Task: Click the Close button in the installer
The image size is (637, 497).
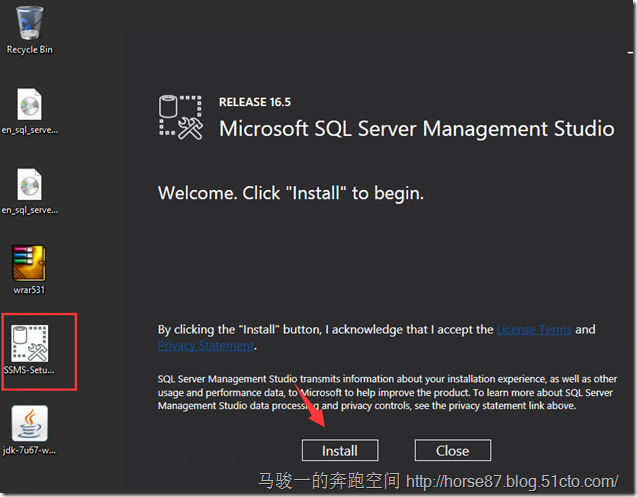Action: 453,450
